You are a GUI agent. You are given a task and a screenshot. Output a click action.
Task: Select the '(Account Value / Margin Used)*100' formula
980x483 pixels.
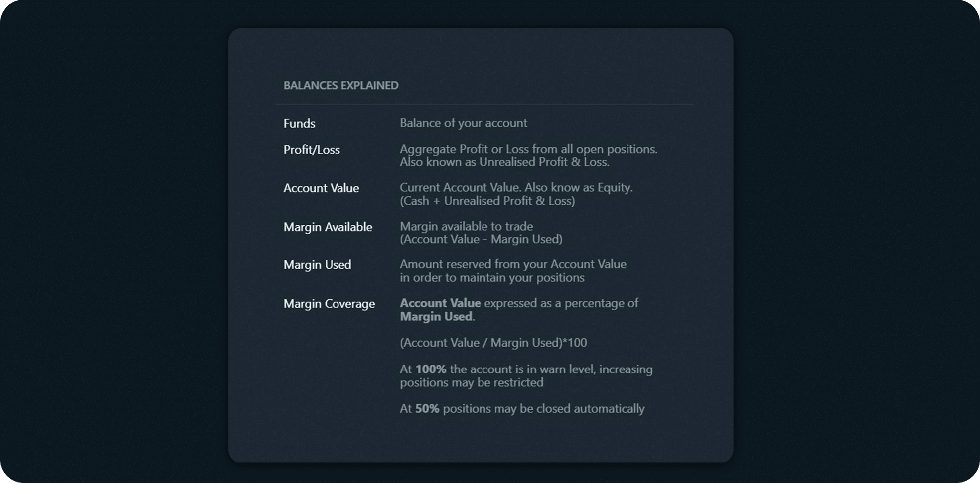pos(493,342)
